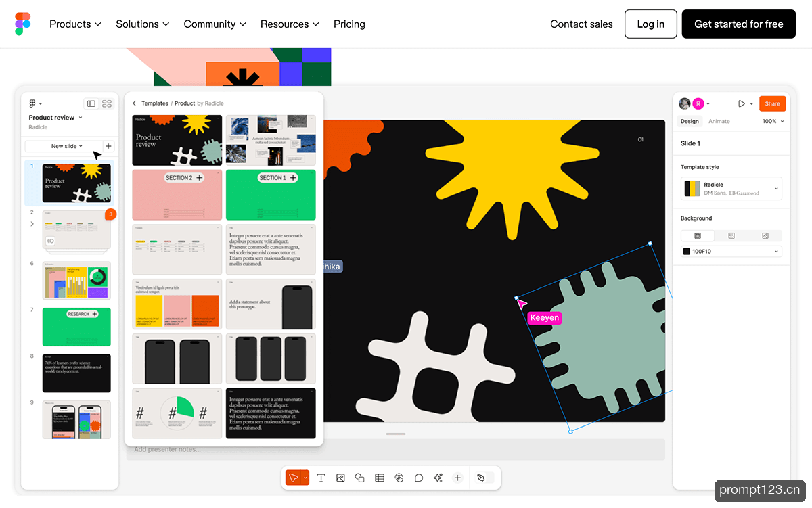Viewport: 812px width, 508px height.
Task: Select slide 8 black quote thumbnail
Action: (76, 373)
